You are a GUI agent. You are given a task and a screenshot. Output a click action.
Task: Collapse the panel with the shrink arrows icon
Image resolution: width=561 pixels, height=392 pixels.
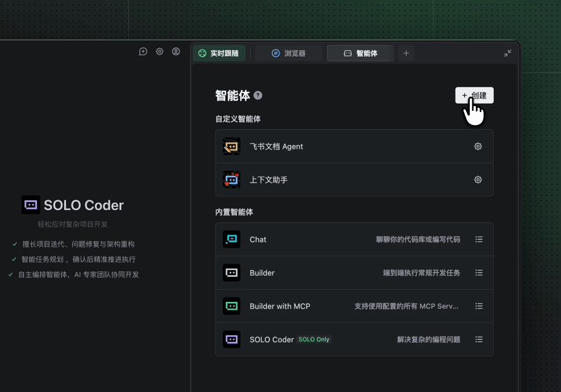click(508, 53)
